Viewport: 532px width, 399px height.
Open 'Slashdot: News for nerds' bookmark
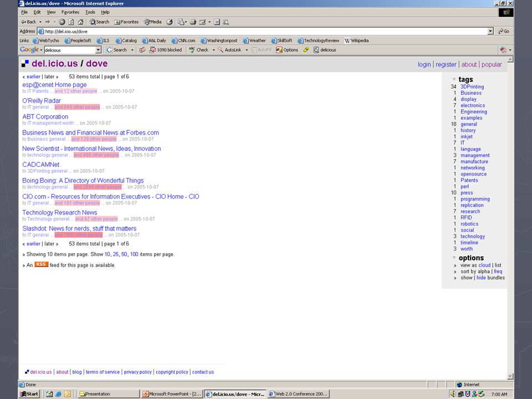[x=79, y=228]
